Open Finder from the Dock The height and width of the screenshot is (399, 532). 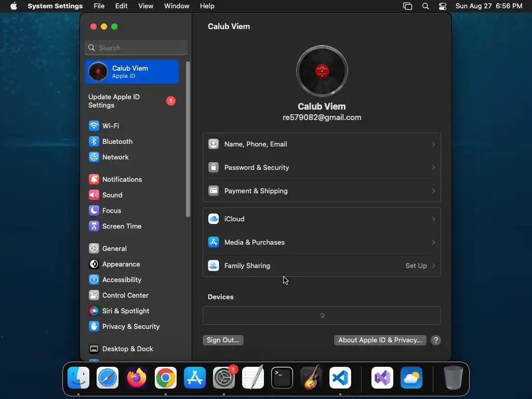pos(78,378)
